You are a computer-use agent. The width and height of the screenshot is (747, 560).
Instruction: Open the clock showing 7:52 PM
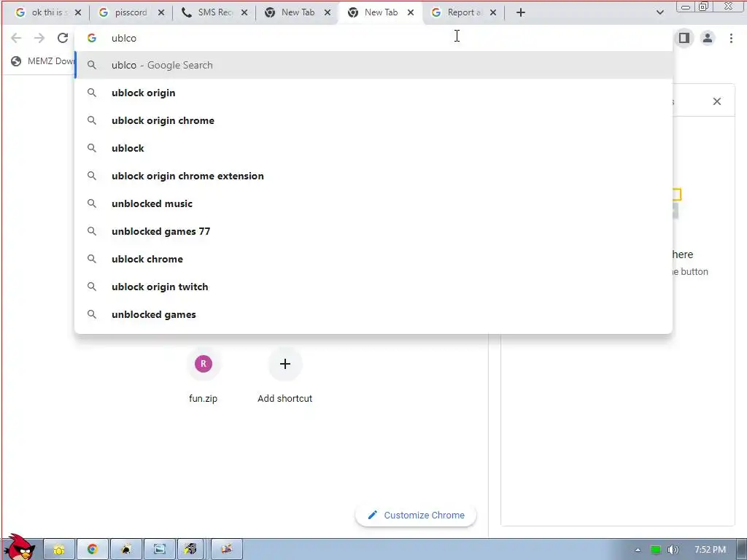710,550
